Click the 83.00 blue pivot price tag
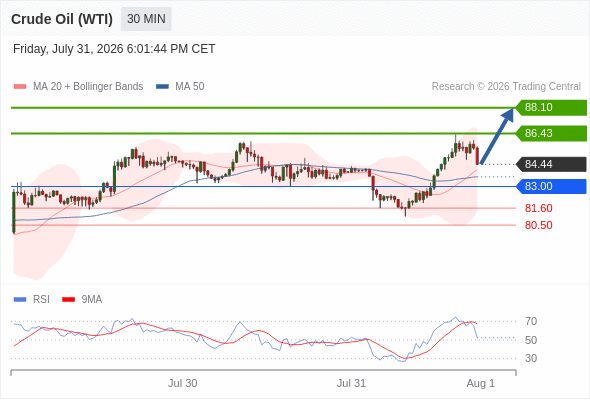Viewport: 590px width, 400px height. click(551, 186)
